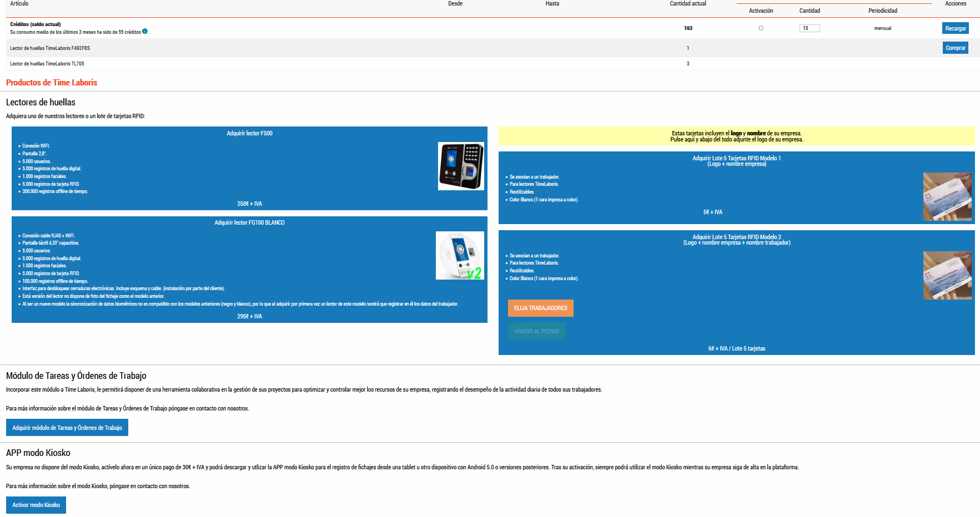The image size is (980, 517).
Task: Click the Activar modo Kiosko button
Action: click(36, 505)
